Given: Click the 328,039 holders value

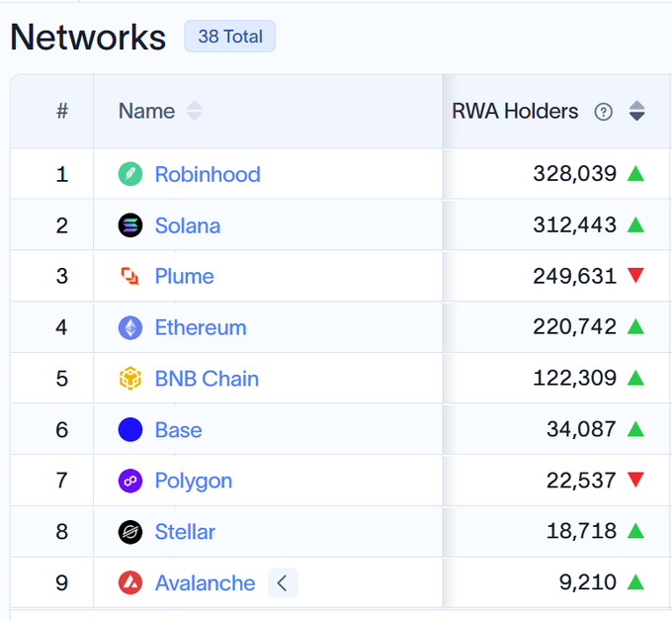Looking at the screenshot, I should (x=575, y=174).
